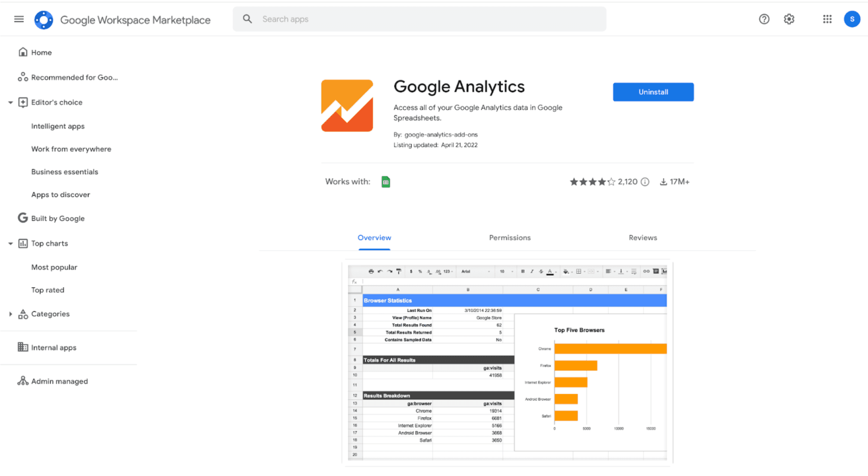Click the Home icon in sidebar
868x476 pixels.
pos(23,52)
